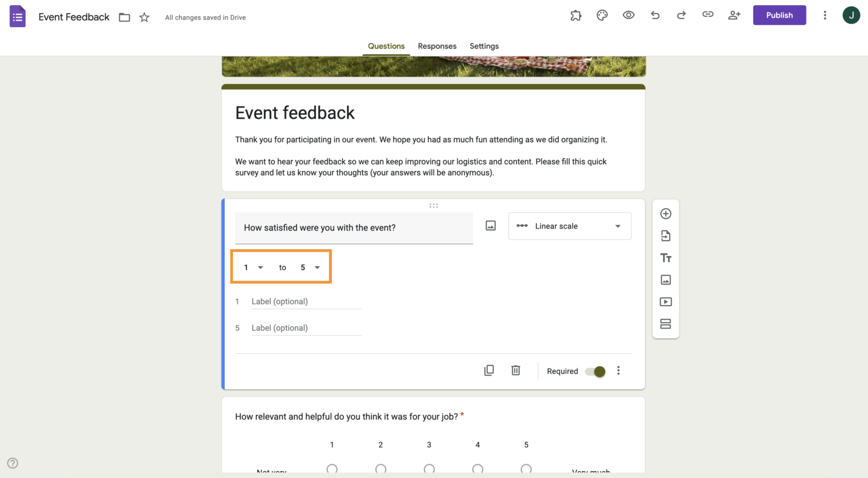The image size is (868, 478).
Task: Undo the last change
Action: [655, 15]
